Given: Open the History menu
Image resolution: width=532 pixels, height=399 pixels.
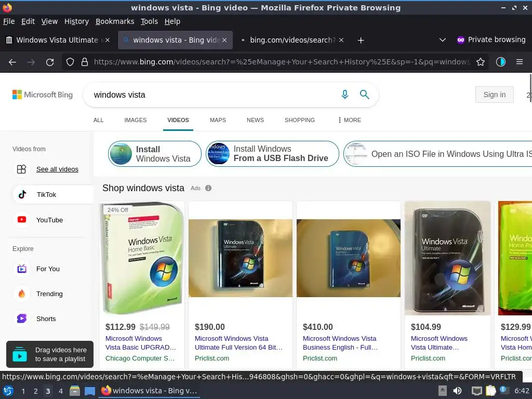Looking at the screenshot, I should 76,21.
